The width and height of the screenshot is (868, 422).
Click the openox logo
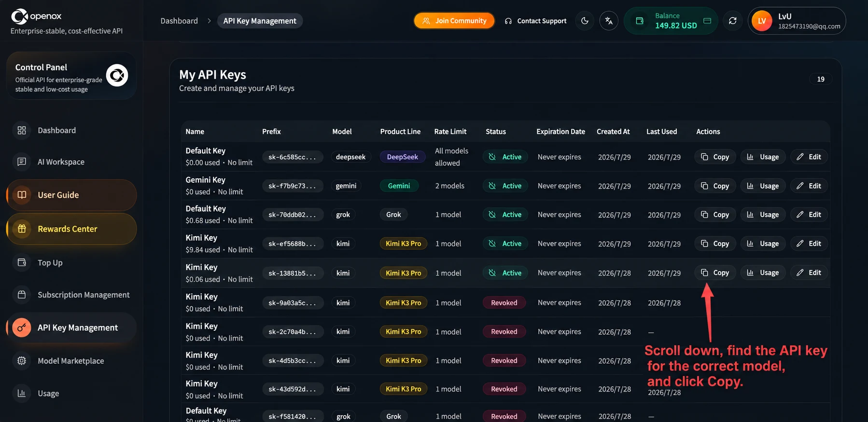click(x=36, y=16)
